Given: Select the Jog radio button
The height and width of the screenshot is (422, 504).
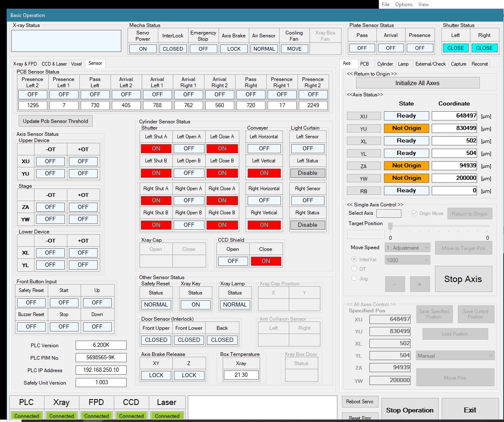Looking at the screenshot, I should (354, 278).
